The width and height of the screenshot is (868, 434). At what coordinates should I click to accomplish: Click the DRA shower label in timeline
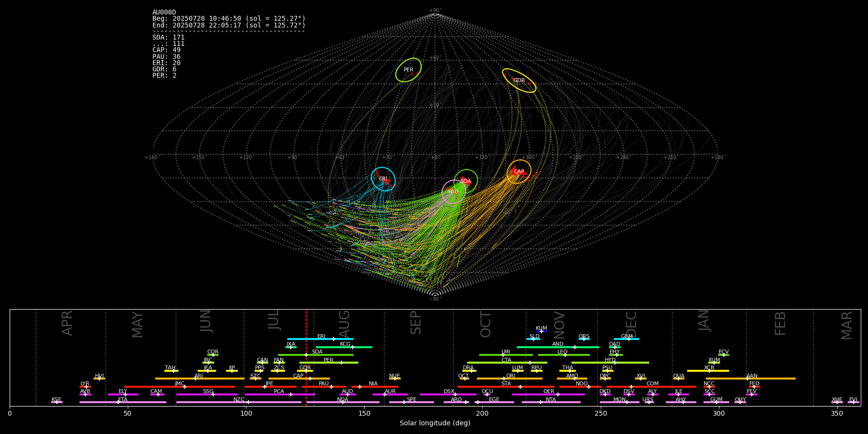pos(468,368)
